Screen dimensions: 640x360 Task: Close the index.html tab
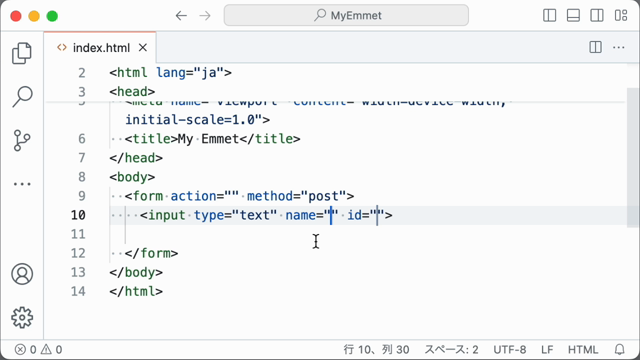click(x=142, y=48)
